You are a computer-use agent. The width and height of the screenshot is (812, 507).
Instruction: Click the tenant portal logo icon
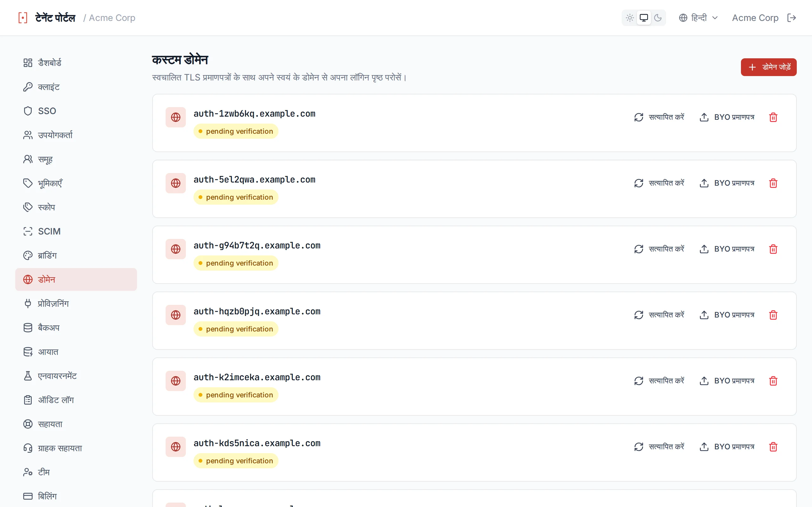point(23,18)
